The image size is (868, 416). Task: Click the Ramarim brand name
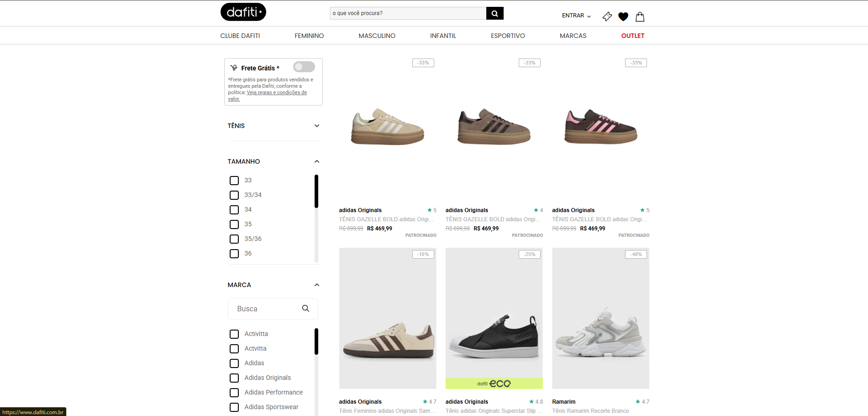[564, 402]
